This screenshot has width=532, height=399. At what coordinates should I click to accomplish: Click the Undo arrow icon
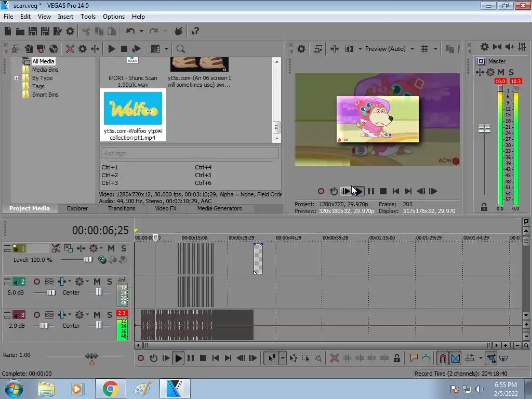coord(130,31)
